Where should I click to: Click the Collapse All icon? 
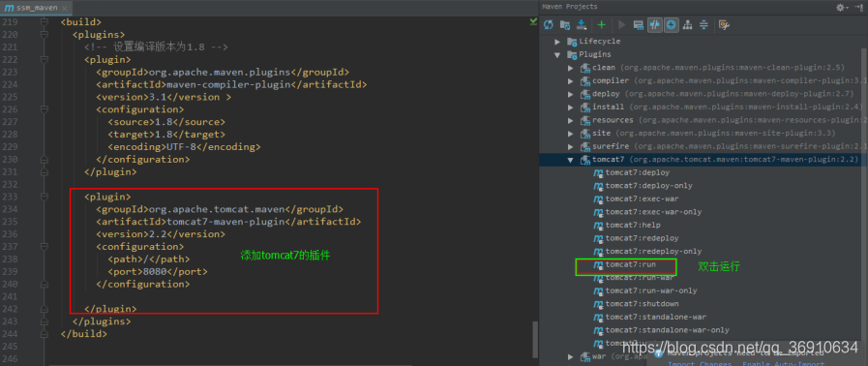pyautogui.click(x=703, y=24)
